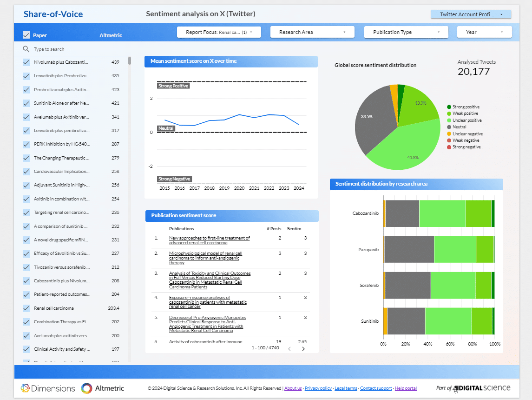Screen dimensions: 532x400
Task: Expand the Publication Type filter
Action: coord(406,32)
